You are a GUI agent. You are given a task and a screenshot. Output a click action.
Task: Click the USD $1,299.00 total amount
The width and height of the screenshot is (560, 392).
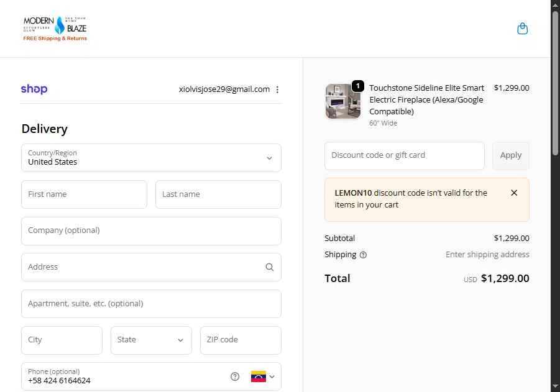(x=497, y=278)
